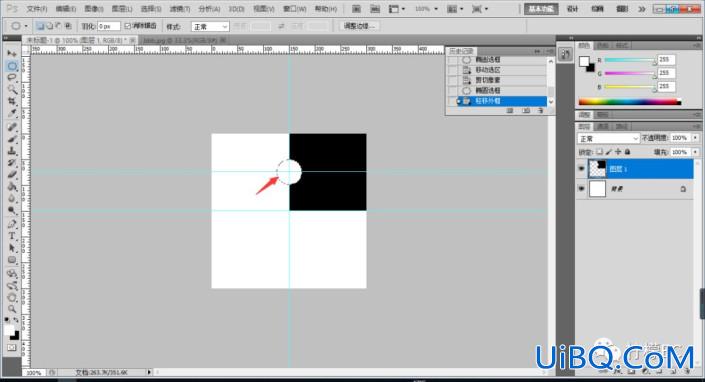
Task: Select the Elliptical Marquee tool
Action: (12, 66)
